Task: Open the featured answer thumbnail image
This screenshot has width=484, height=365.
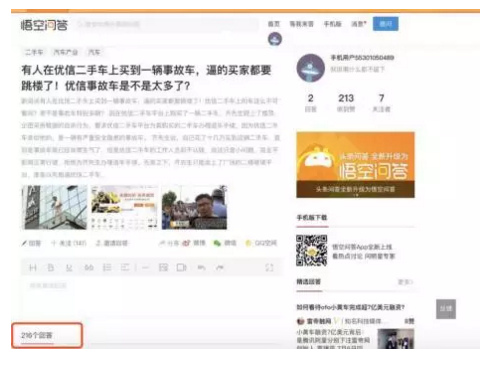Action: coord(396,339)
